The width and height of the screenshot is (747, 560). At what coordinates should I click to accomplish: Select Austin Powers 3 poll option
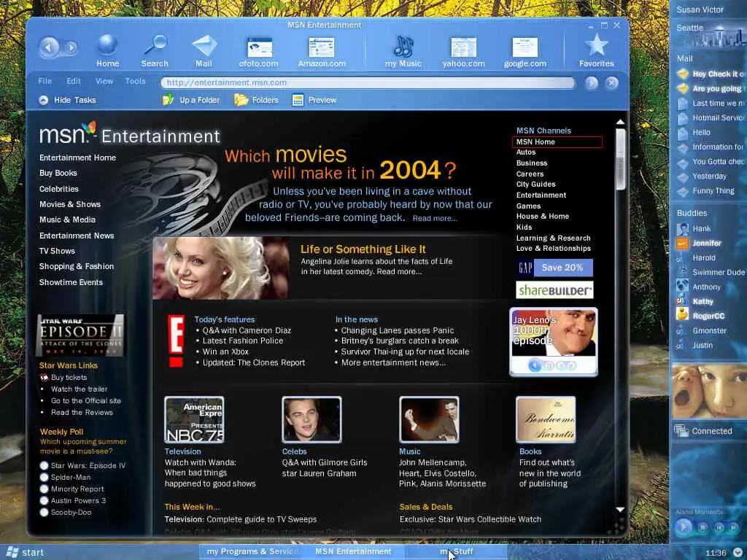44,500
